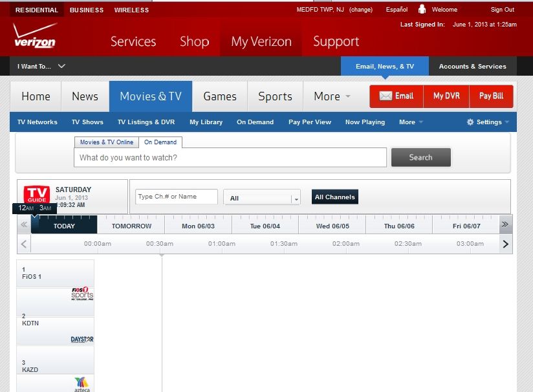The image size is (533, 392).
Task: Select the Movies & TV tab
Action: [151, 96]
